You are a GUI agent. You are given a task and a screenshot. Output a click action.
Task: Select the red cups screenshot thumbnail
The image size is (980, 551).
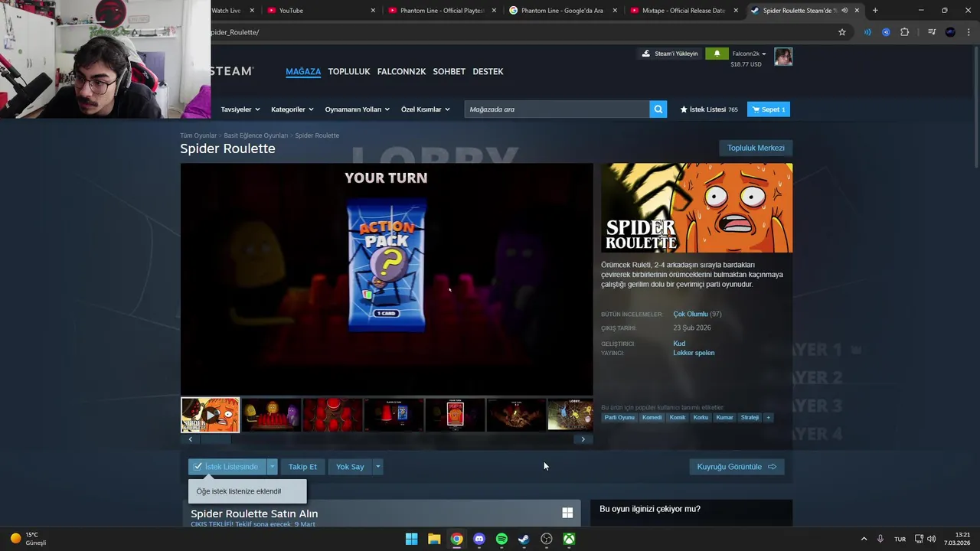point(332,415)
